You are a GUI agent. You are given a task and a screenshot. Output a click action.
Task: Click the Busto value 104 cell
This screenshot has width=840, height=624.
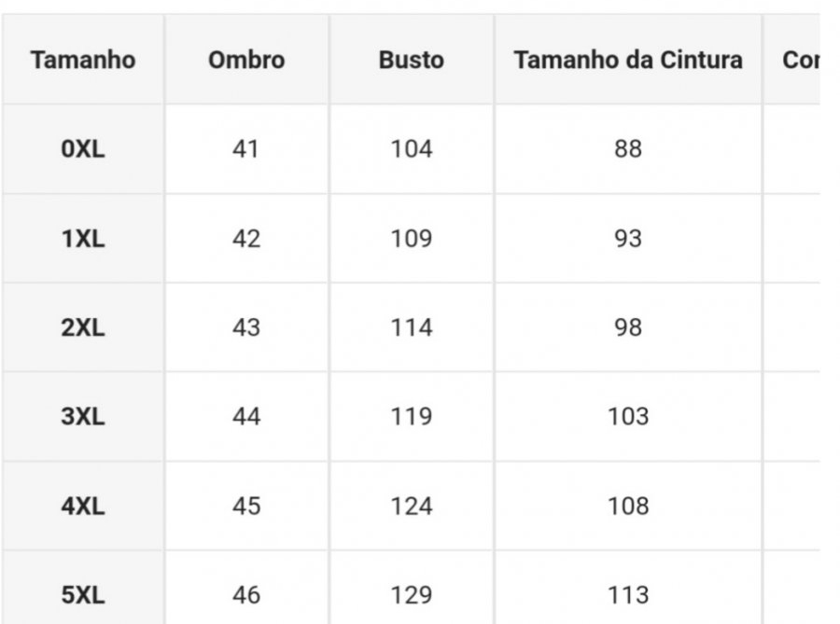412,149
